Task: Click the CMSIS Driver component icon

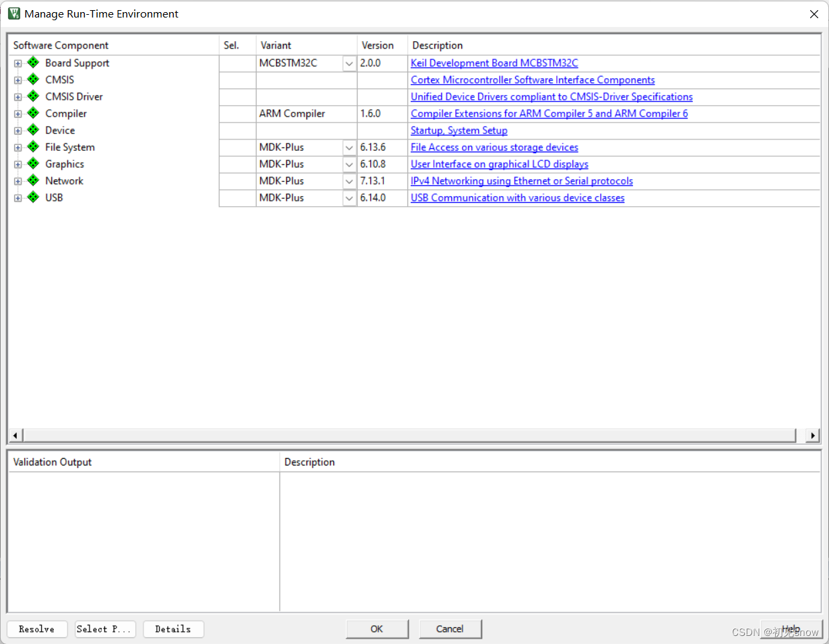Action: pos(33,96)
